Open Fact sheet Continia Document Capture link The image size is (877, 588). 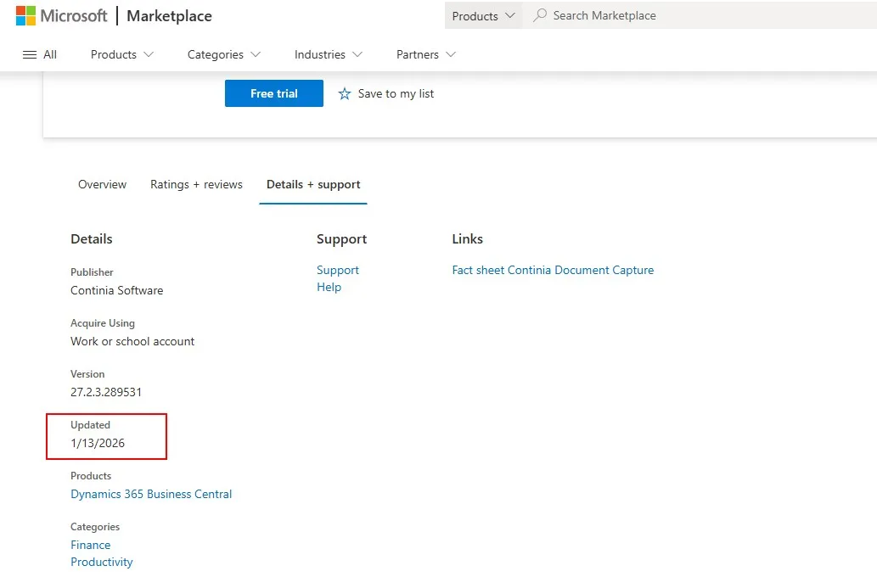click(553, 270)
